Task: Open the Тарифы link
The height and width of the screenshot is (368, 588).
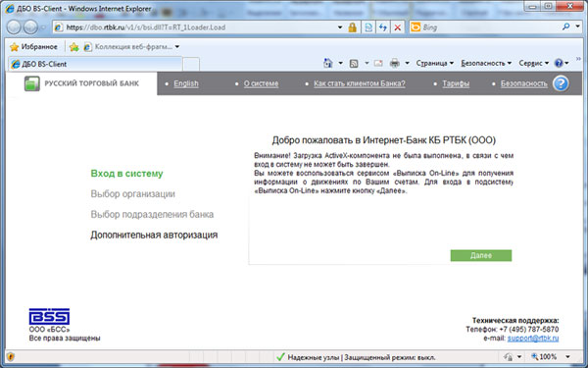Action: coord(456,83)
